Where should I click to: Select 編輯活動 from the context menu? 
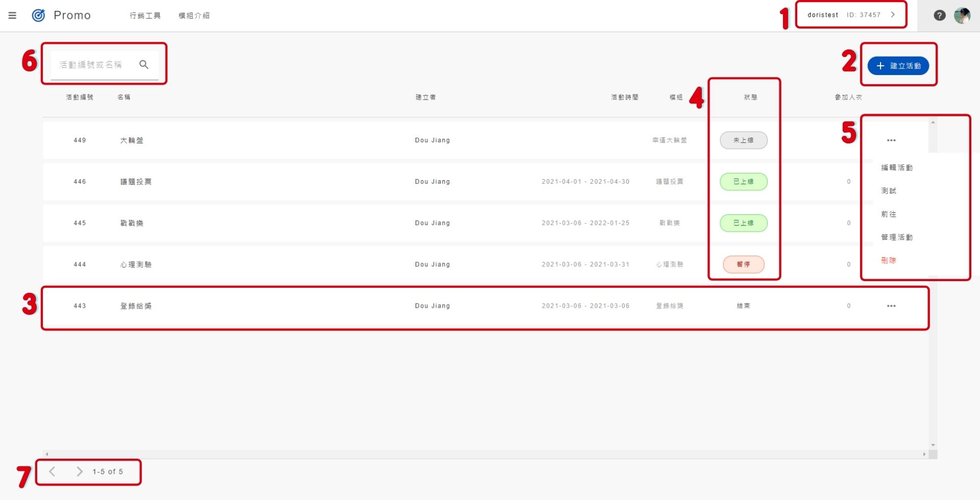point(897,167)
